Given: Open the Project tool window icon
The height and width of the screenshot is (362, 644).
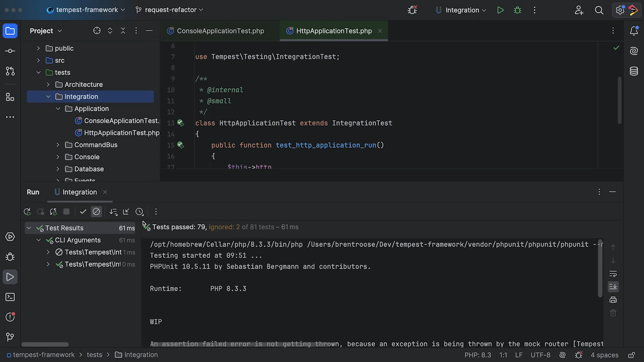Looking at the screenshot, I should [x=10, y=31].
